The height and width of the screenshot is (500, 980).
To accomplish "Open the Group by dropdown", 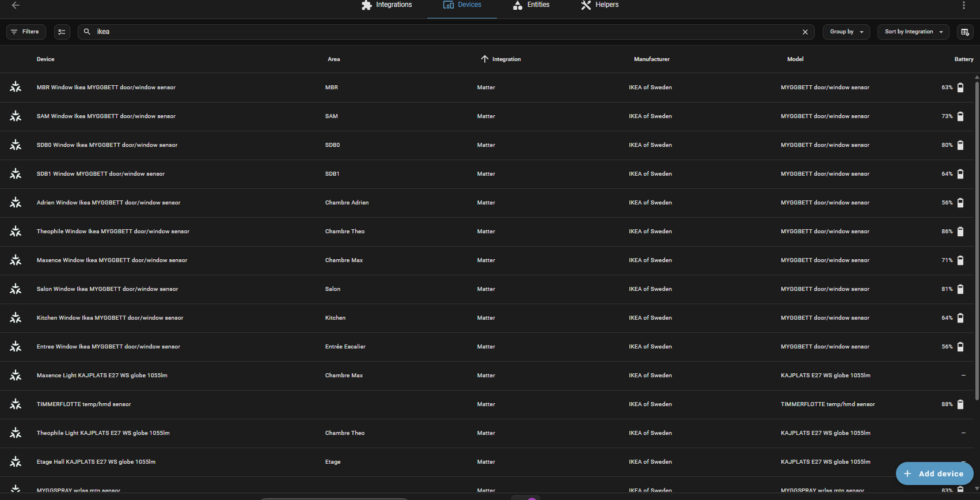I will (846, 32).
